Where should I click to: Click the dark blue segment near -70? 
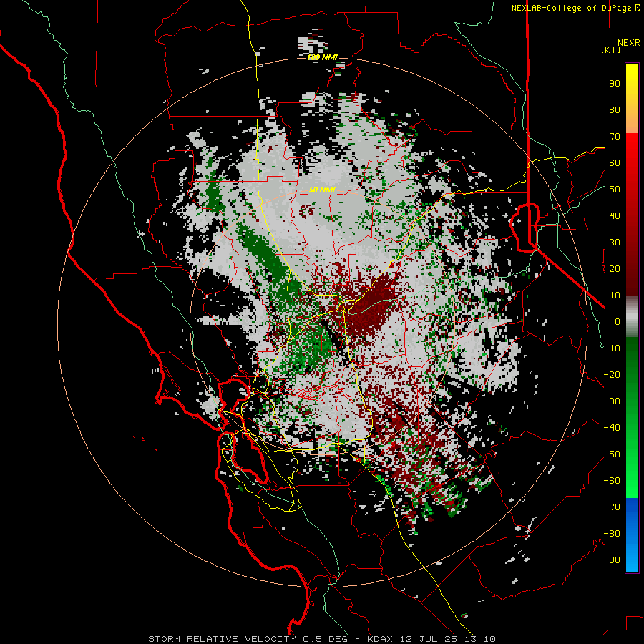[632, 507]
